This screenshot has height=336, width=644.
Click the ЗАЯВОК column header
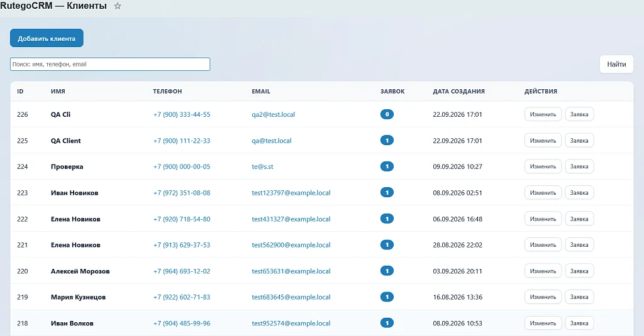point(392,92)
